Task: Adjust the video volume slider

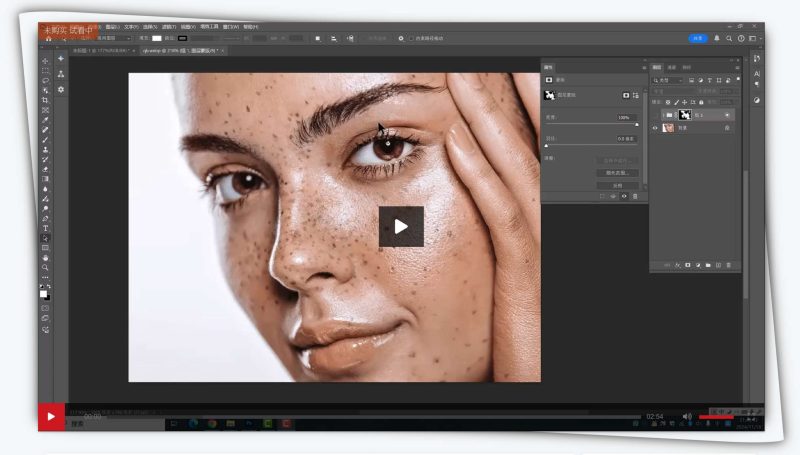Action: pos(715,416)
